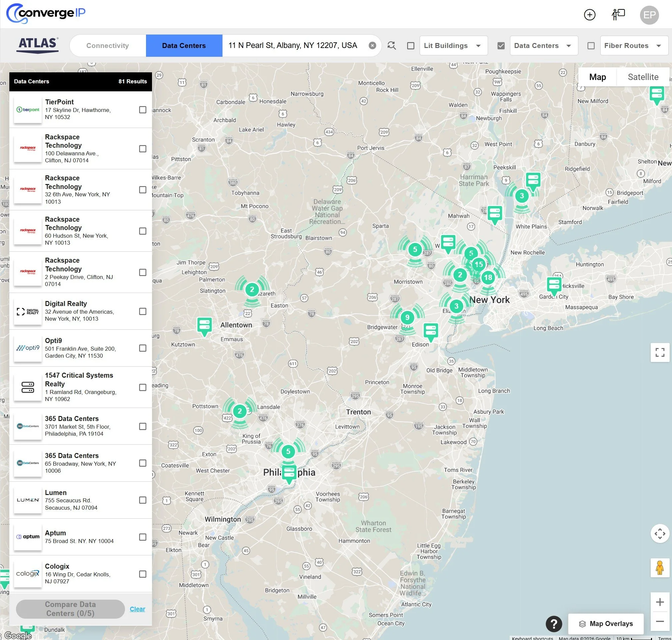Zoom in on the map
Screen dimensions: 672x640
660,602
